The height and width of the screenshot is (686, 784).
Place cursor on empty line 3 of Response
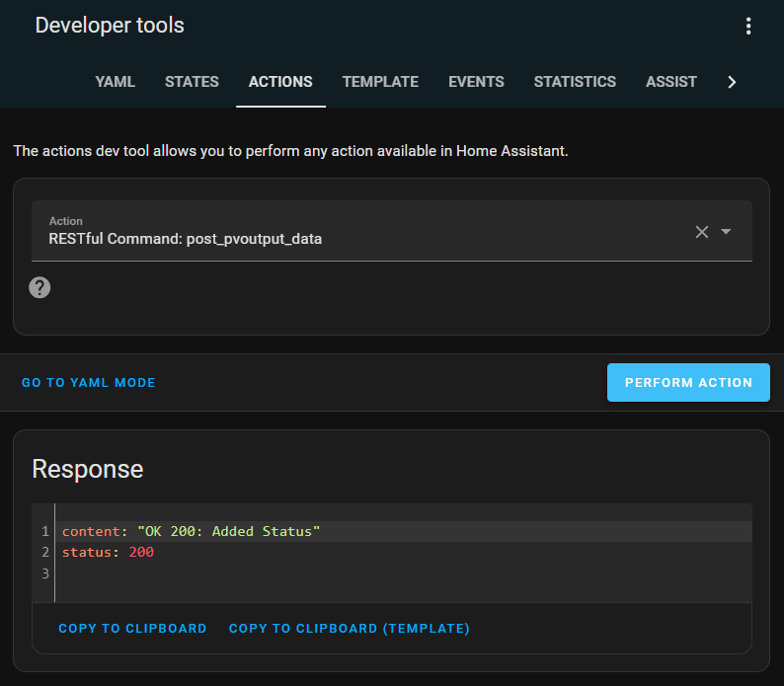click(197, 572)
